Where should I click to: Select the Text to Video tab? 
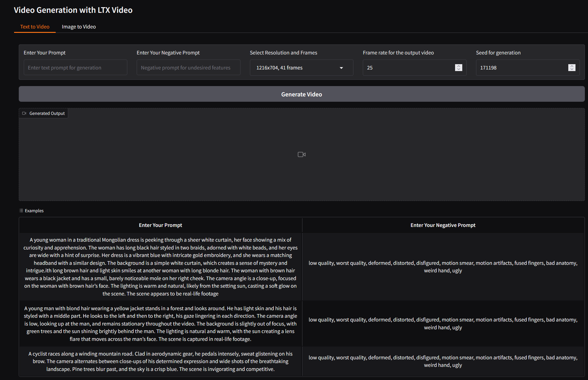tap(35, 27)
